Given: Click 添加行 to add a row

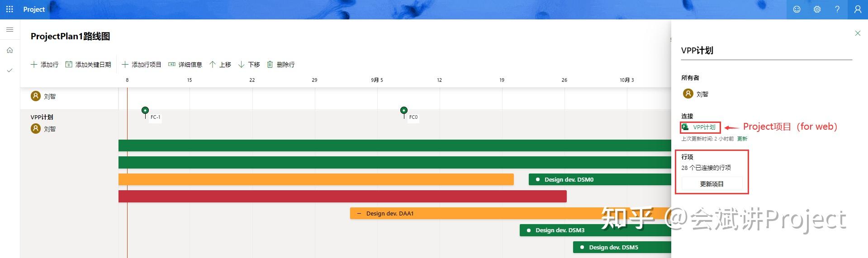Looking at the screenshot, I should (x=44, y=65).
